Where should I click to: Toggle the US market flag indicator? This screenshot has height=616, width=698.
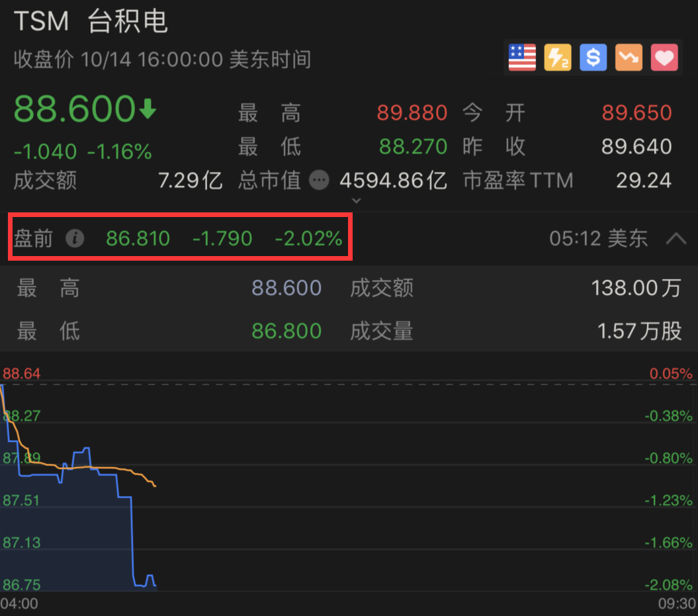click(522, 58)
